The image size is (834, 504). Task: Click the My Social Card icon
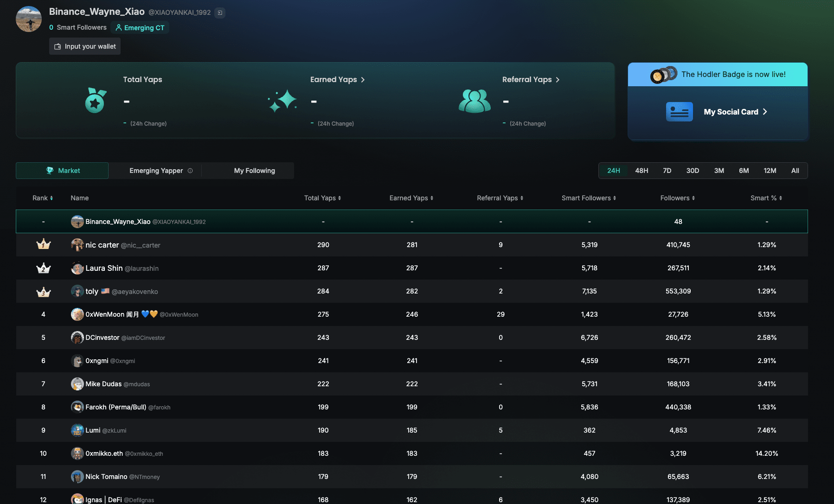(x=679, y=112)
